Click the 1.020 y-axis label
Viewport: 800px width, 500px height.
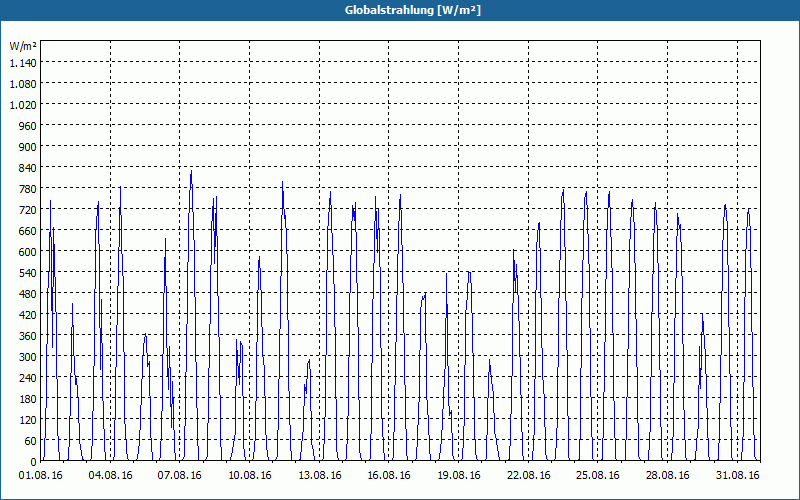pyautogui.click(x=23, y=105)
